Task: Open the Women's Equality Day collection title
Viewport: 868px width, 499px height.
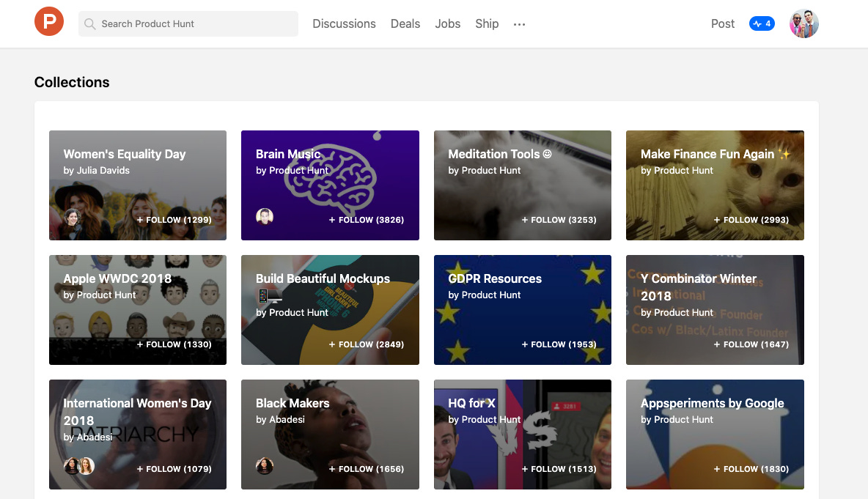Action: pyautogui.click(x=125, y=154)
